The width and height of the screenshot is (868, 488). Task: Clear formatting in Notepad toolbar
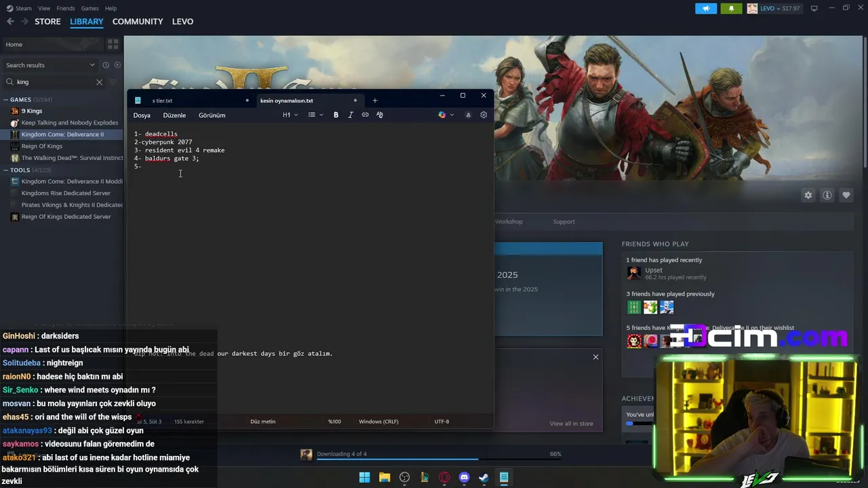pos(380,115)
